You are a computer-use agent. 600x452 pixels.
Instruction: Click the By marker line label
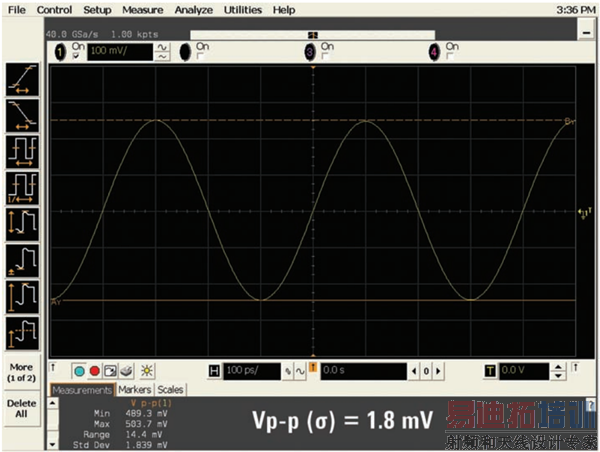570,122
